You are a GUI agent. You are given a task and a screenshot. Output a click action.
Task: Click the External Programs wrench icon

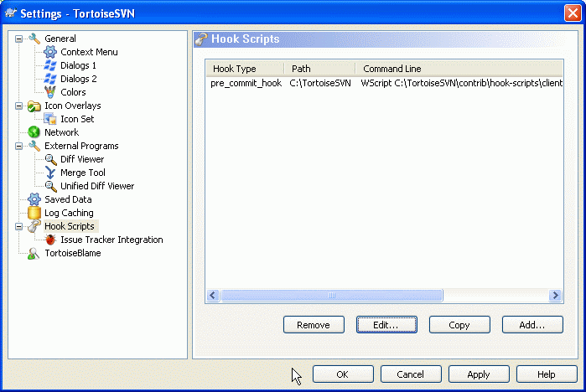34,146
